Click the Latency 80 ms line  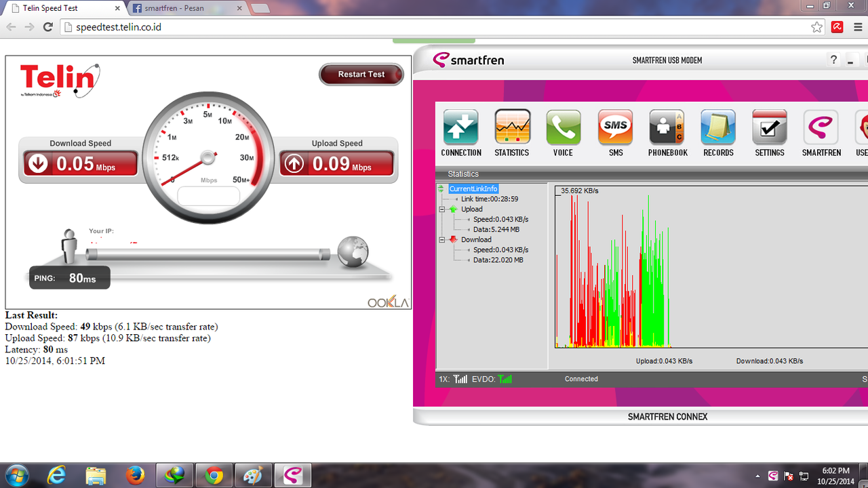37,350
